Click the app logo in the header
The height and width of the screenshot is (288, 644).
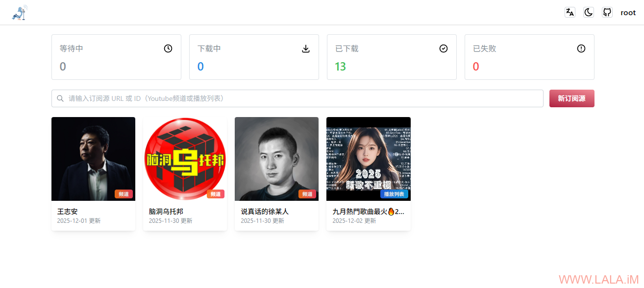(x=20, y=13)
